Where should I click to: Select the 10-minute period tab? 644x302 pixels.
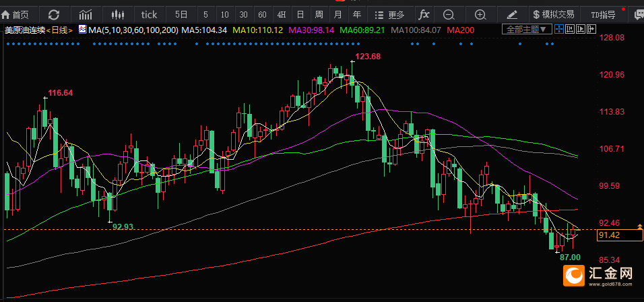pyautogui.click(x=224, y=15)
